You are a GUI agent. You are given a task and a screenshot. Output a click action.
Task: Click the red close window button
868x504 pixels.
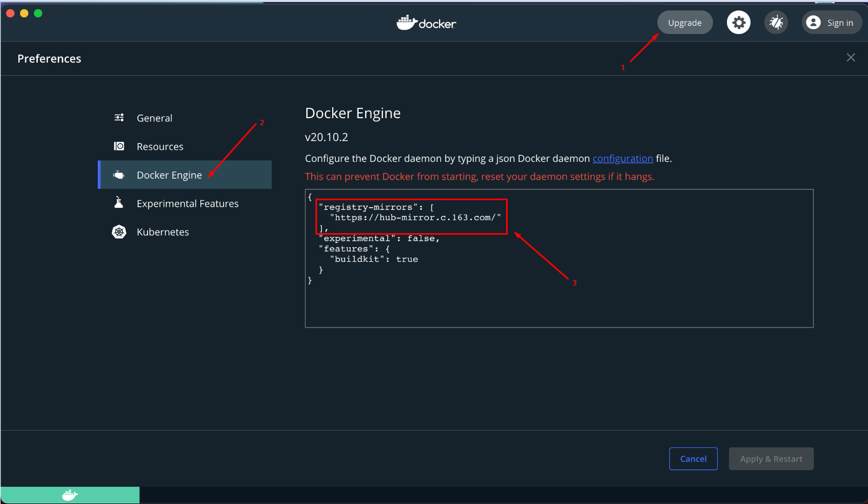(x=10, y=13)
